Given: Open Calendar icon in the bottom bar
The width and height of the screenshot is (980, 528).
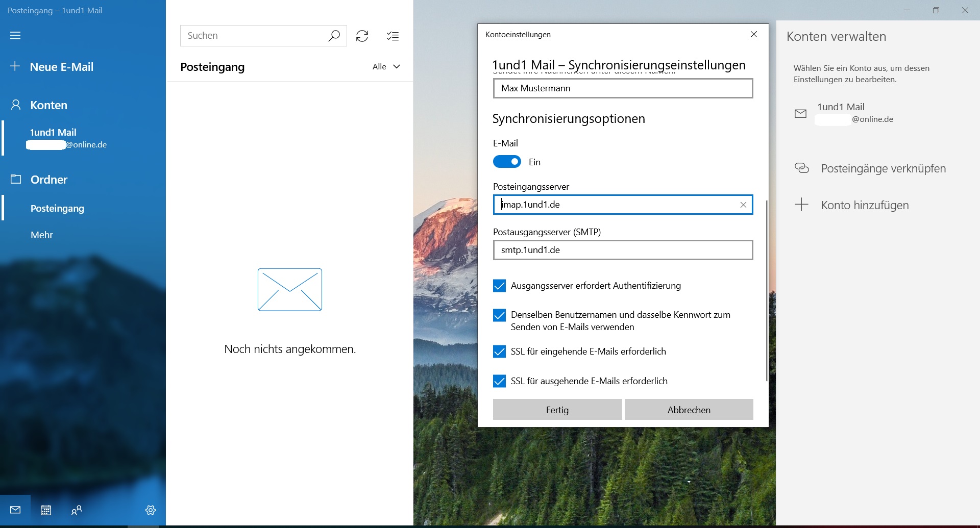Looking at the screenshot, I should pyautogui.click(x=46, y=510).
